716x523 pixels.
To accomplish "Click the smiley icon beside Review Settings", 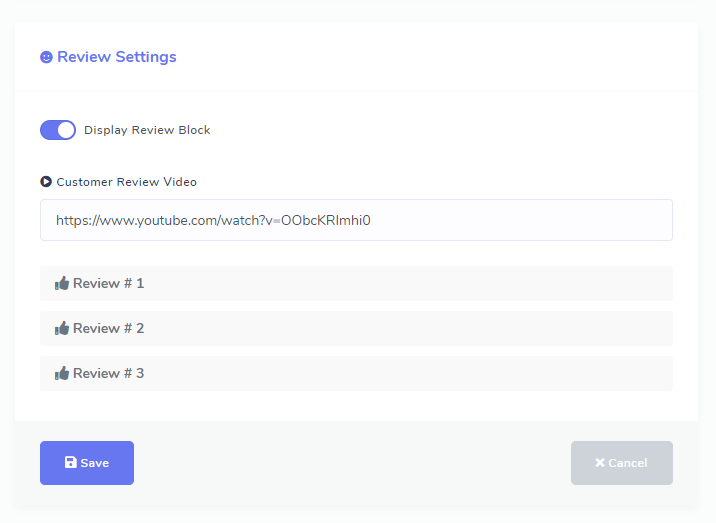I will (x=46, y=57).
